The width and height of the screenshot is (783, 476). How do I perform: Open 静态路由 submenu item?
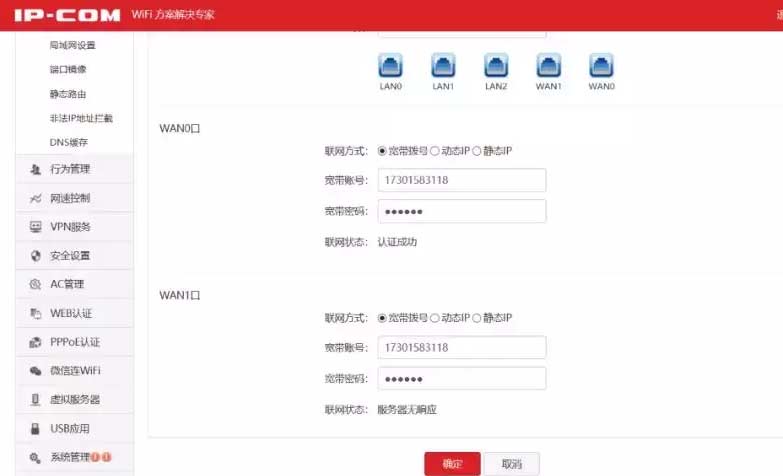click(x=68, y=94)
